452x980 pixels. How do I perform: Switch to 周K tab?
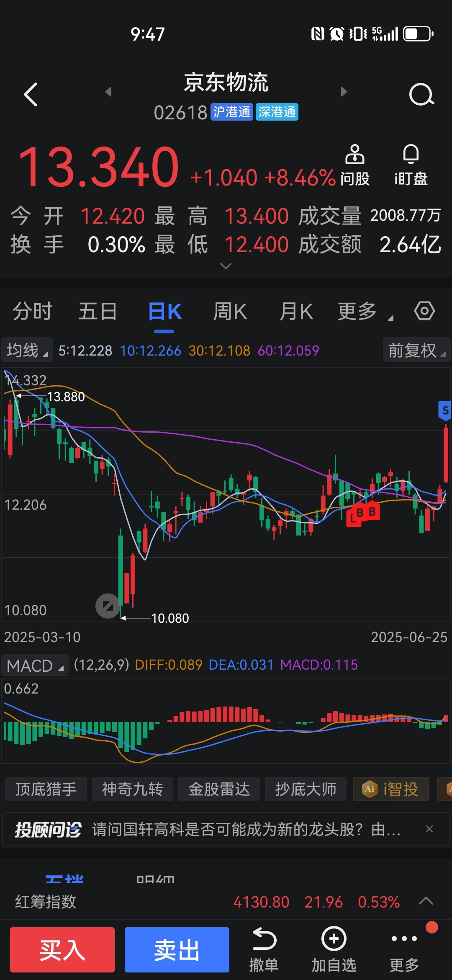click(230, 311)
